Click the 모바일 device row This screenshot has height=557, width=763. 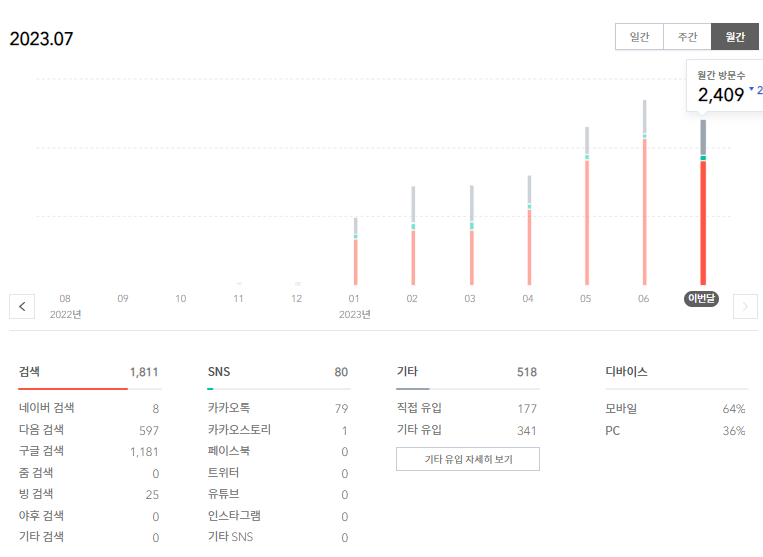click(x=676, y=409)
